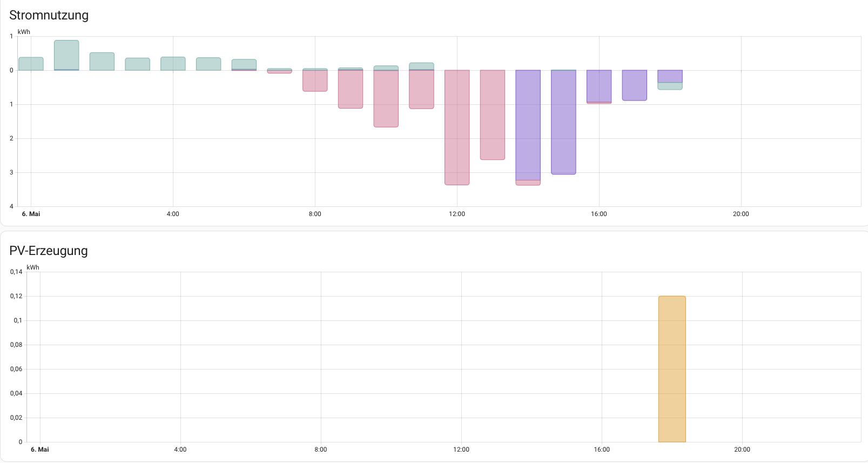Click the kWh unit label above PV-Erzeugung axis
This screenshot has height=463, width=868.
(x=33, y=267)
